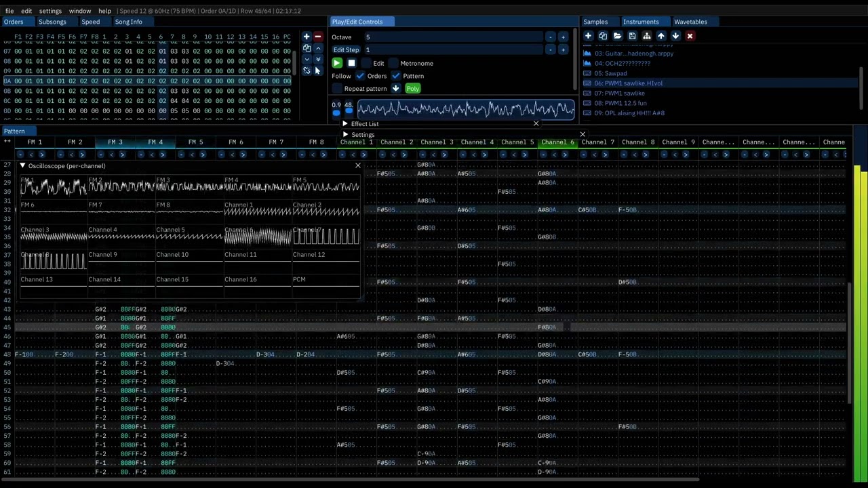868x488 pixels.
Task: Click the order cursor mode arrow icon
Action: tap(317, 70)
